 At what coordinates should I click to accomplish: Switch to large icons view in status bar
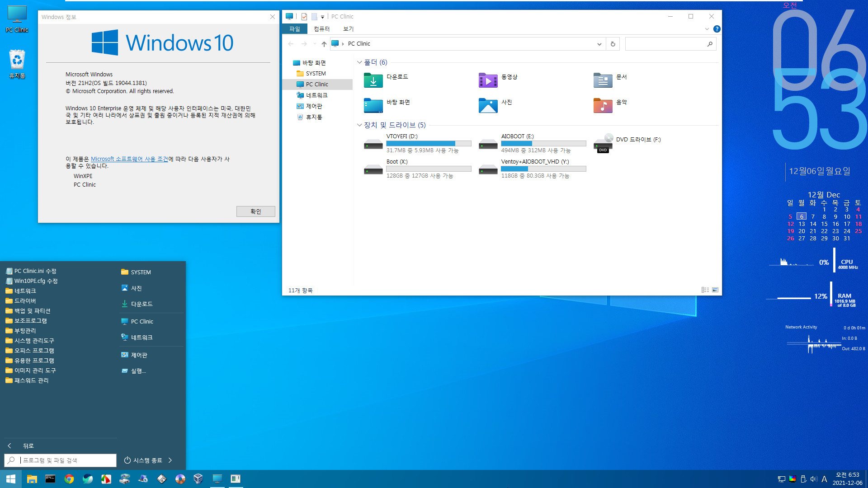click(x=715, y=290)
